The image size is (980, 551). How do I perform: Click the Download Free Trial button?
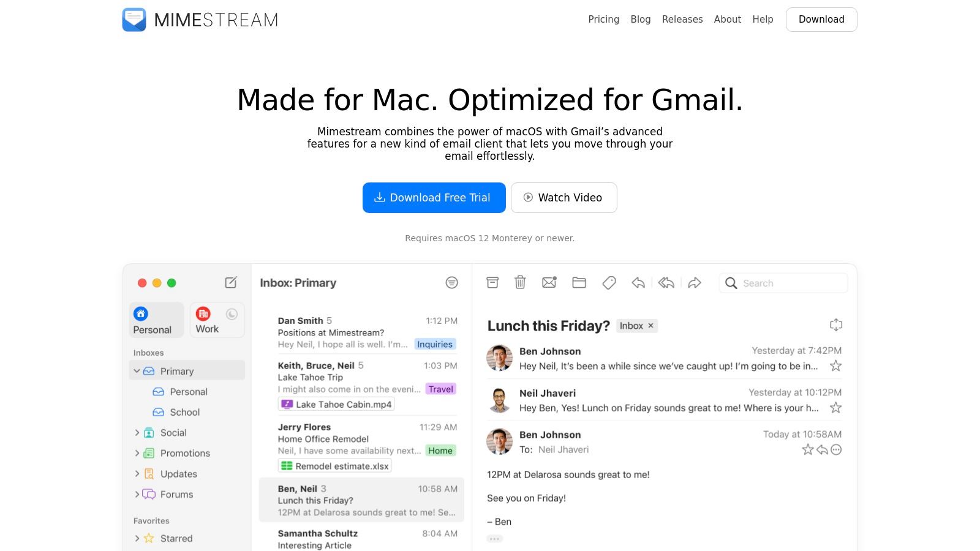[434, 197]
